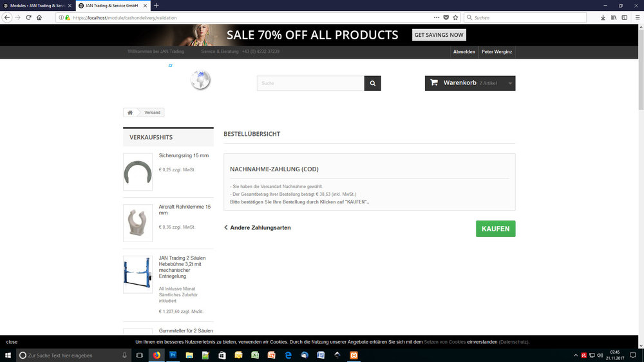Open File Explorer from the taskbar
Screen dimensions: 644x362
coord(189,356)
